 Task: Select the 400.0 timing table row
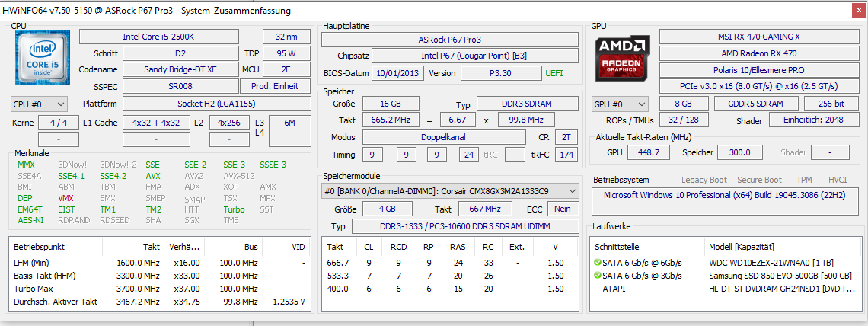(449, 289)
